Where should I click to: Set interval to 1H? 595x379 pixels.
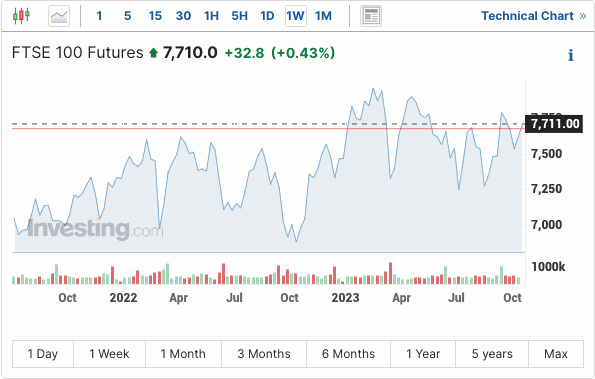tap(211, 16)
